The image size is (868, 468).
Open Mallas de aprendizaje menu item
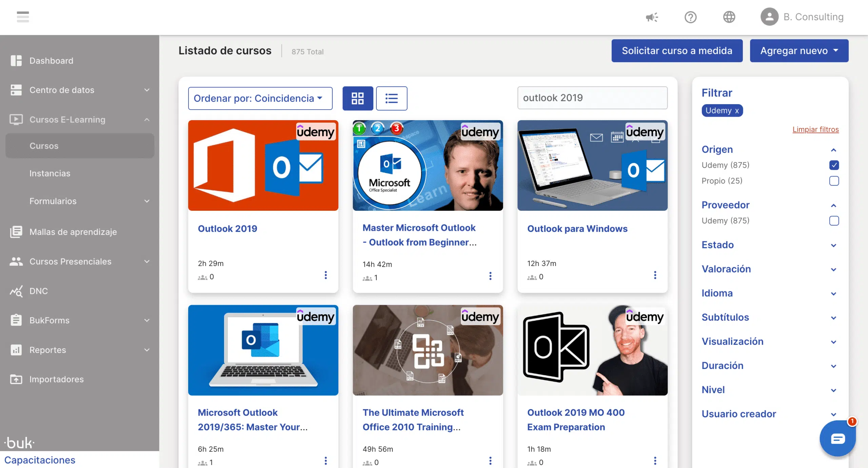tap(73, 232)
